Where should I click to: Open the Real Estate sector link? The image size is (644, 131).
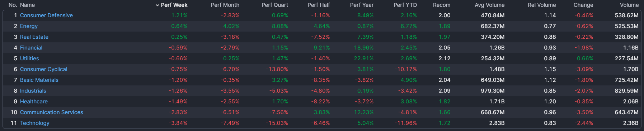34,37
